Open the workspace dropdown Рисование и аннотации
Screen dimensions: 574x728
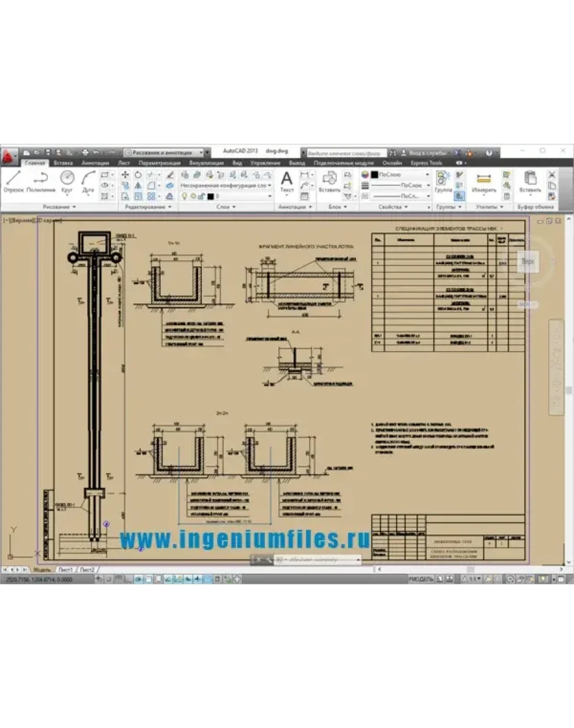167,153
